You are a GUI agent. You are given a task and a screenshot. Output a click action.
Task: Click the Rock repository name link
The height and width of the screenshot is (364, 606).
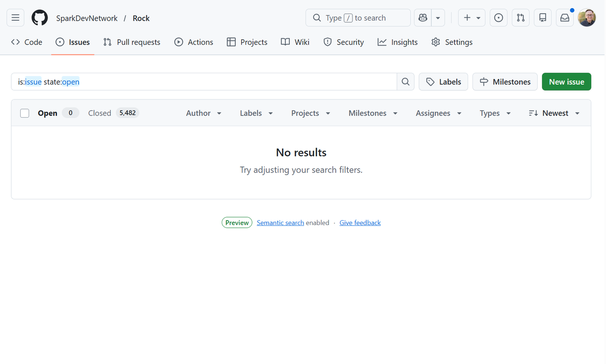141,18
